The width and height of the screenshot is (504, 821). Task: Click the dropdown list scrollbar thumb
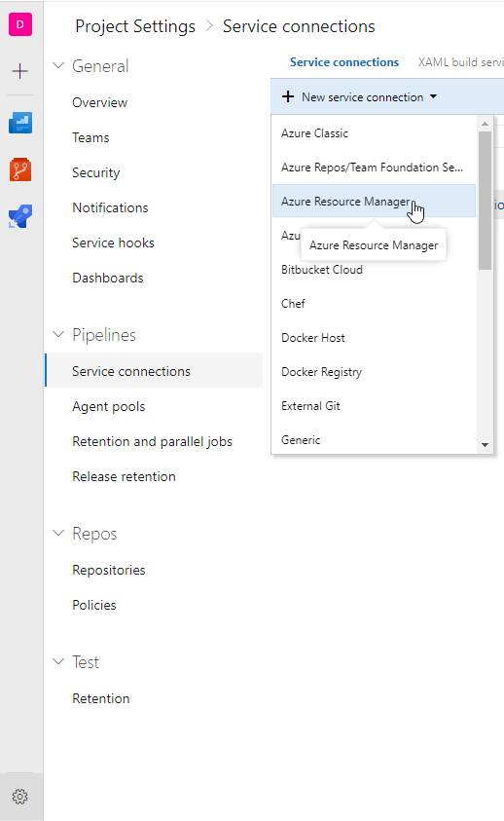click(486, 201)
